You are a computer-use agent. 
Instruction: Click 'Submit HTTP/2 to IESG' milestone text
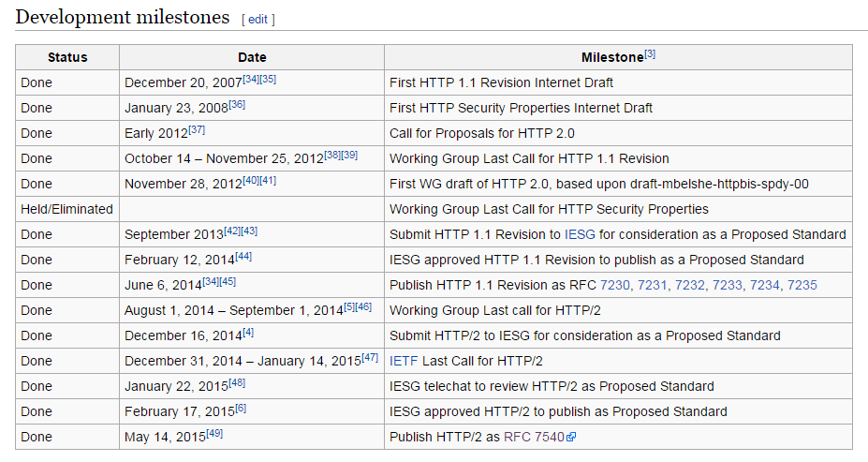(585, 335)
